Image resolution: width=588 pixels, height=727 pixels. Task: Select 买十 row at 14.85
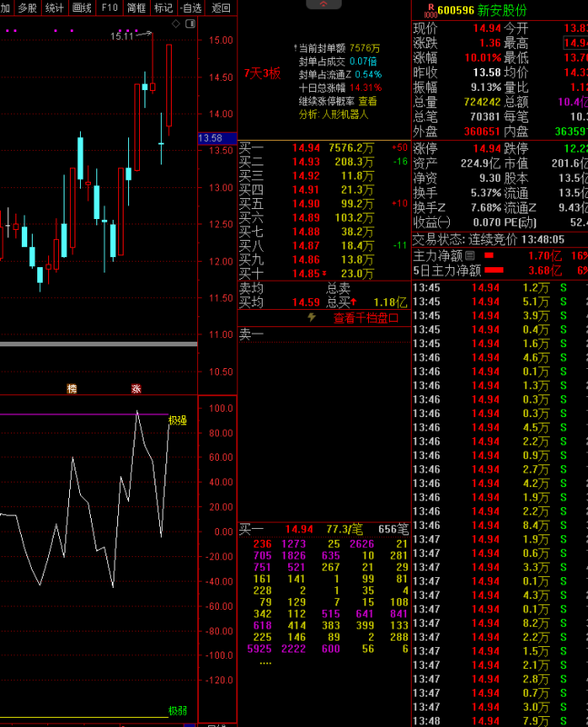click(324, 274)
